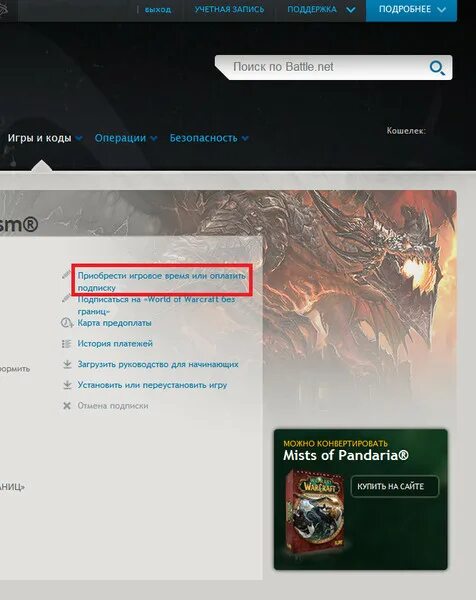Click the выход logout link
Viewport: 476px width, 600px height.
pos(158,10)
